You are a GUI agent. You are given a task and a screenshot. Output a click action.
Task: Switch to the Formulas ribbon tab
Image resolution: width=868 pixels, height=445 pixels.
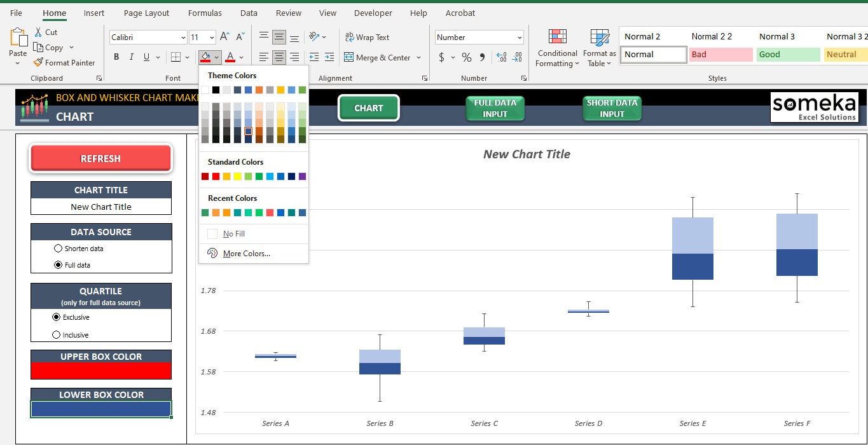tap(205, 13)
